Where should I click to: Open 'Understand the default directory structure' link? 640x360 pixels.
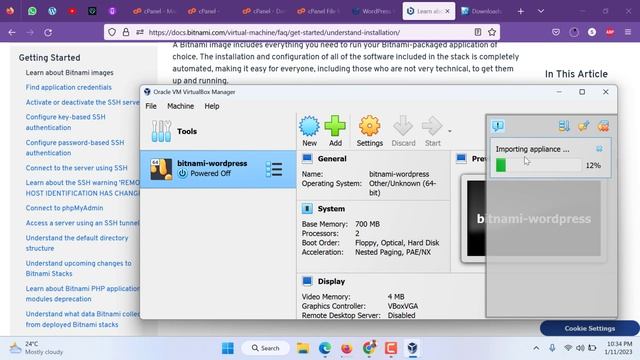77,243
